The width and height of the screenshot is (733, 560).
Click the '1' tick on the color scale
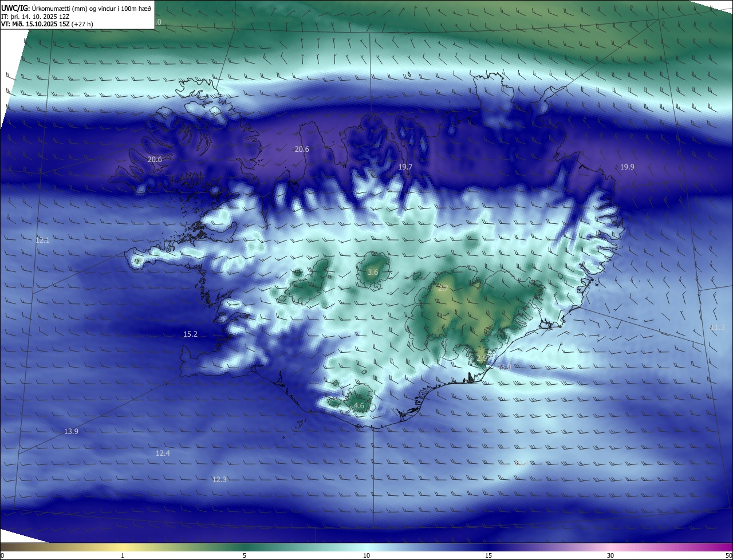coord(123,555)
